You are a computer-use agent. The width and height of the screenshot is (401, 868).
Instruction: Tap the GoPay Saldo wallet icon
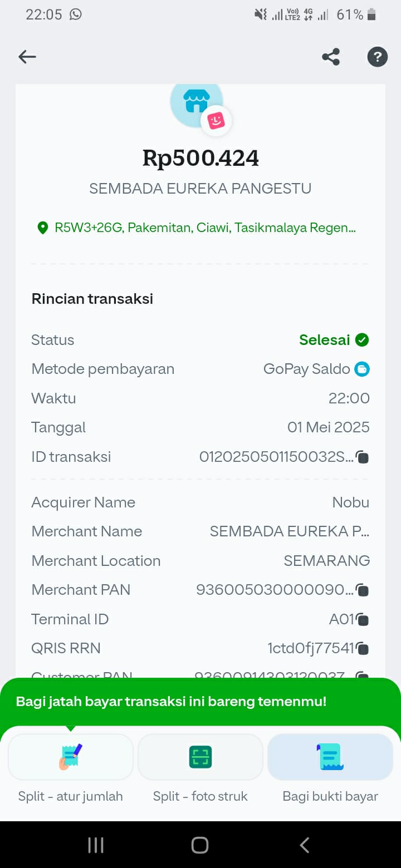tap(363, 369)
